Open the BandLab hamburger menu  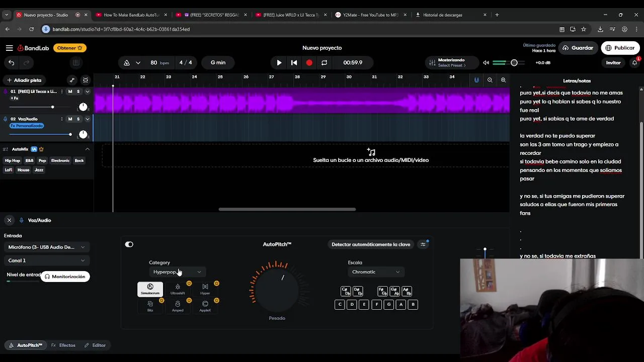(9, 48)
